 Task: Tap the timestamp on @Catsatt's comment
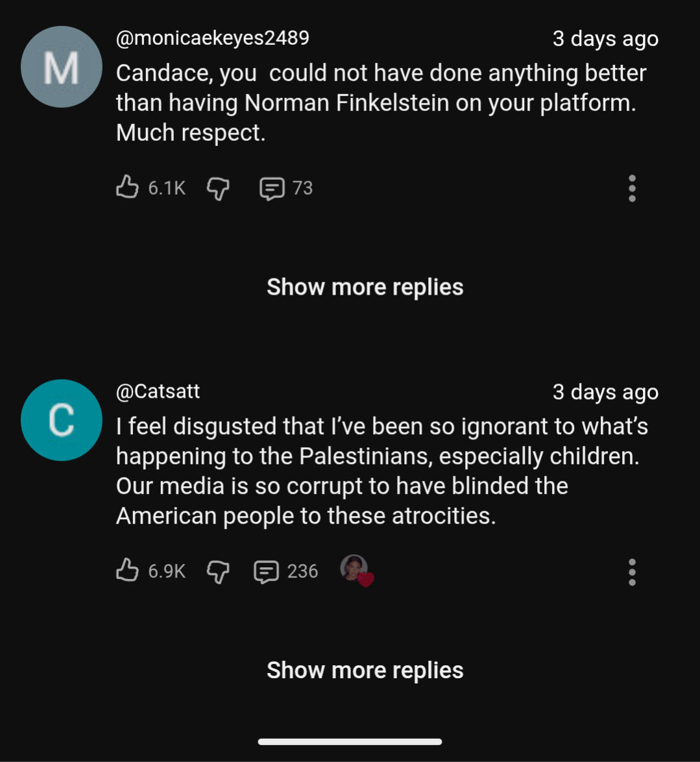[605, 392]
